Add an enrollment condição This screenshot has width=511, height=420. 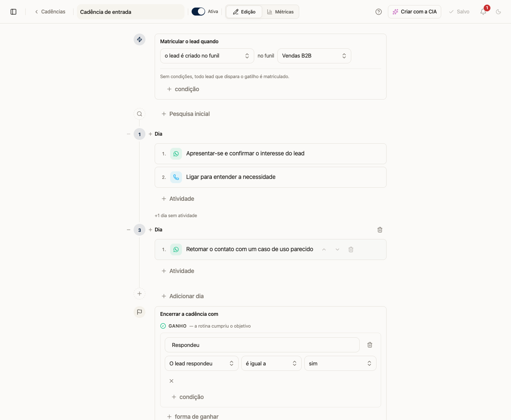pyautogui.click(x=183, y=89)
